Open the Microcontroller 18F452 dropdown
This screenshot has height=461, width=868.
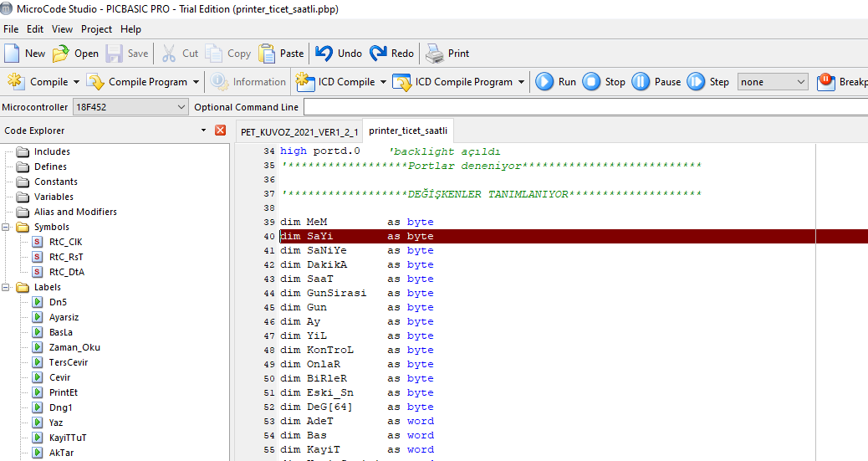(130, 107)
